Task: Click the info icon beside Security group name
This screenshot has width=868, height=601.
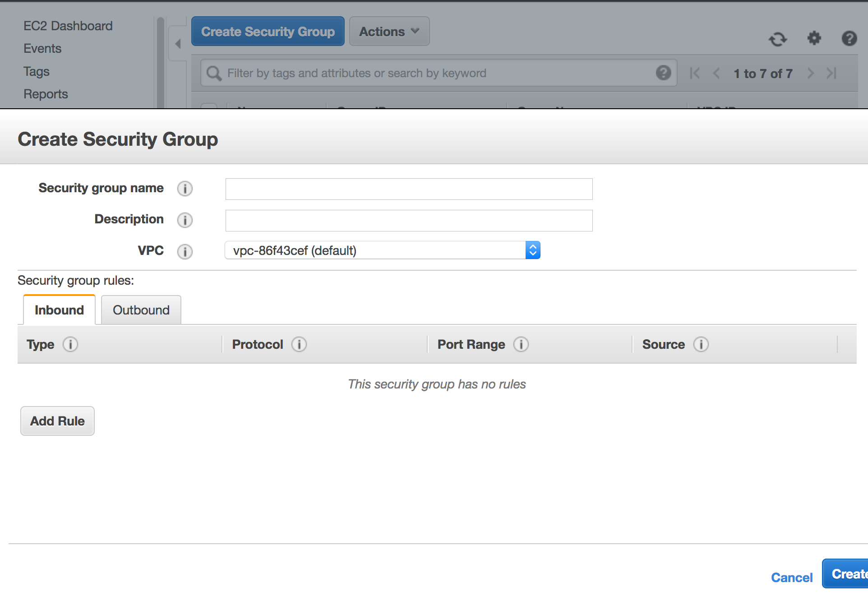Action: tap(185, 189)
